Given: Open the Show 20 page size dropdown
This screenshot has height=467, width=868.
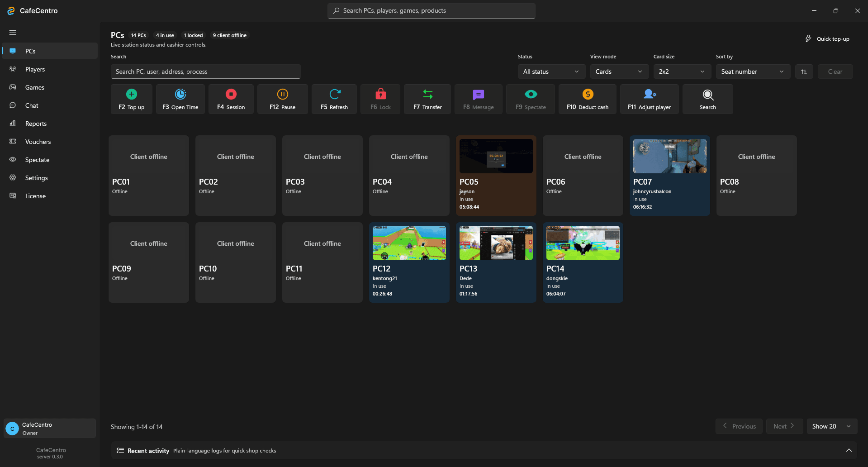Looking at the screenshot, I should point(832,426).
